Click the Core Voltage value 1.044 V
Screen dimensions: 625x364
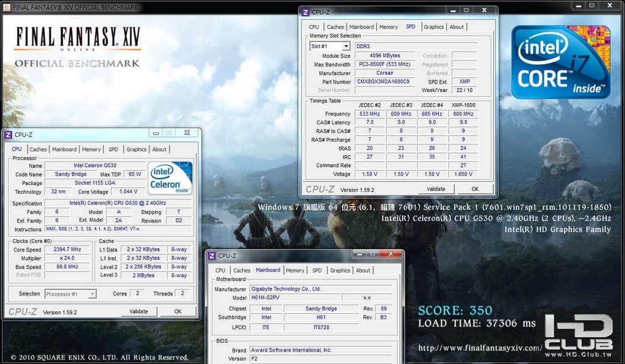click(128, 191)
